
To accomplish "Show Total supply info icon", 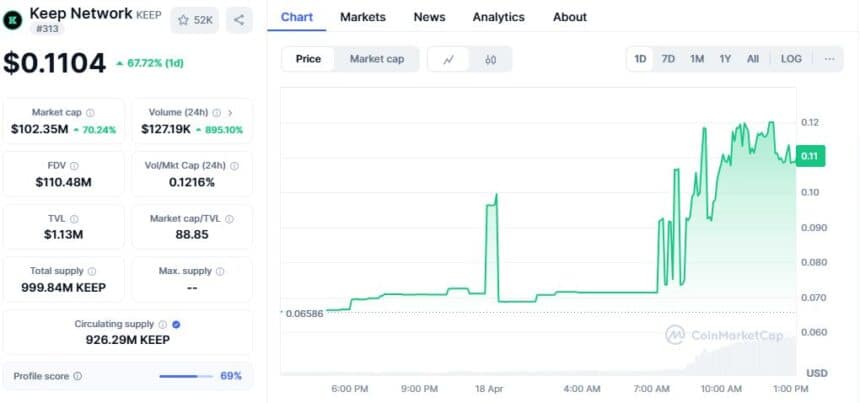I will click(x=92, y=271).
